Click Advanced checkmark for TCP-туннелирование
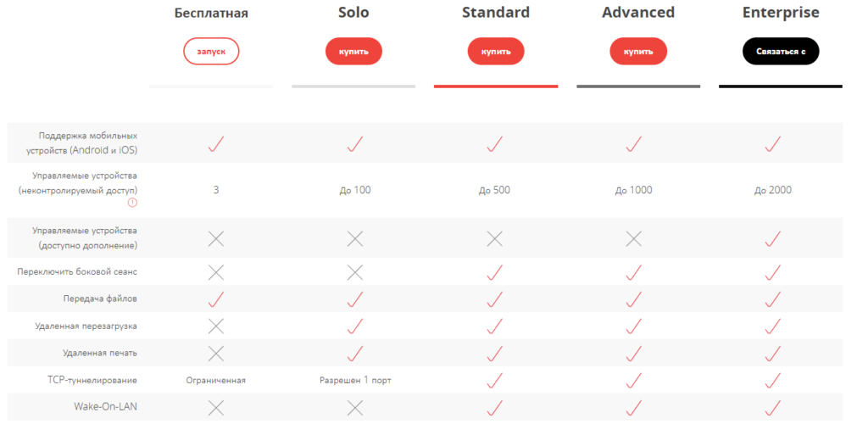The height and width of the screenshot is (435, 868). coord(633,381)
